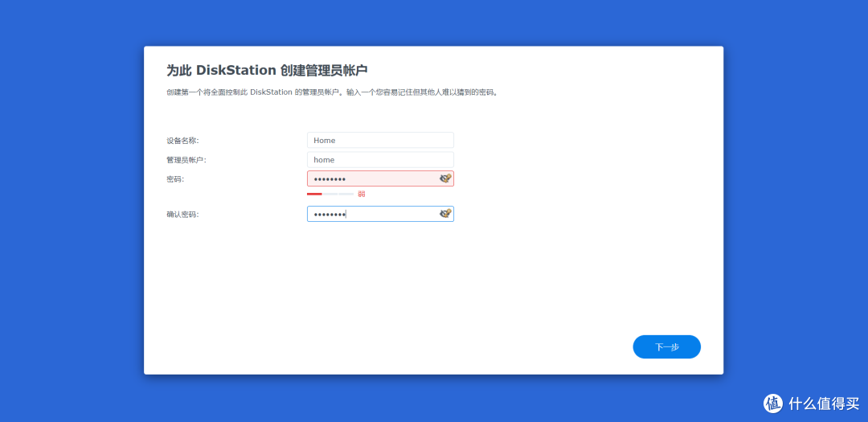
Task: Click the 设备名称: label
Action: click(x=182, y=141)
